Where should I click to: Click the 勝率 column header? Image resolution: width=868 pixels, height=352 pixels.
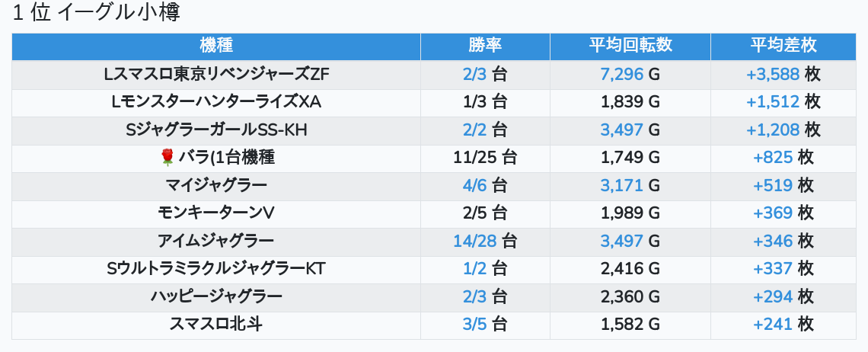pyautogui.click(x=486, y=46)
